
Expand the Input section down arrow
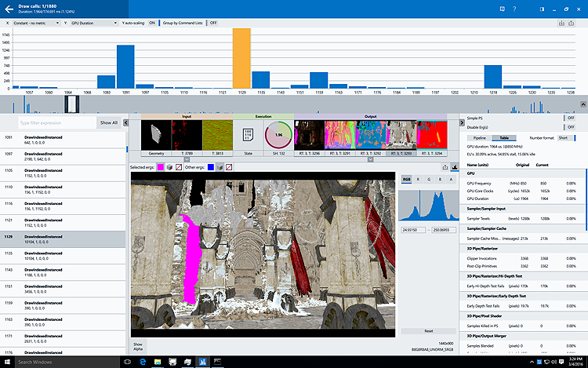(187, 159)
